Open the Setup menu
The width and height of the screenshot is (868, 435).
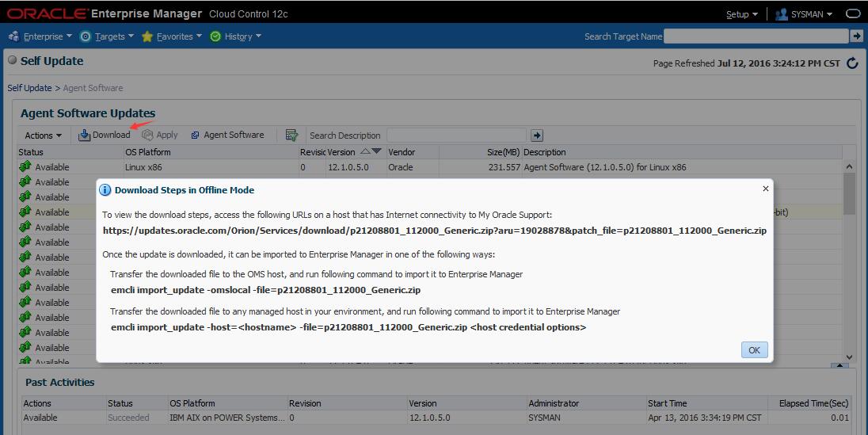coord(742,14)
